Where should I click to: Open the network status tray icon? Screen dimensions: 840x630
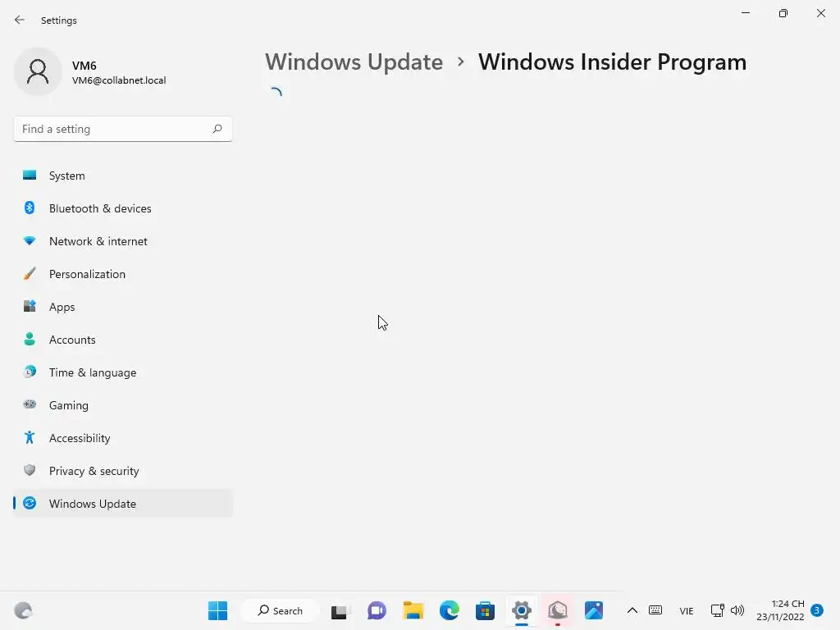tap(717, 610)
